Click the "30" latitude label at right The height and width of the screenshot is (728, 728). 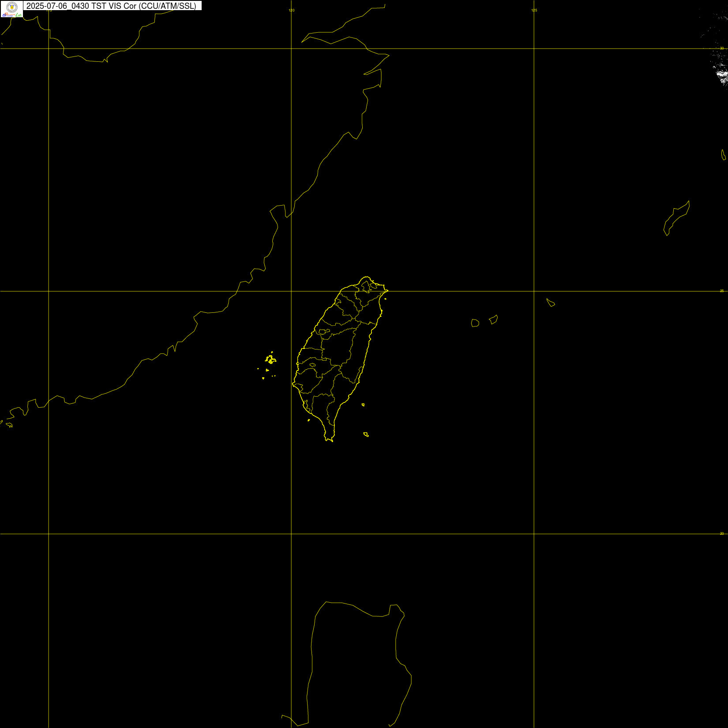[722, 48]
